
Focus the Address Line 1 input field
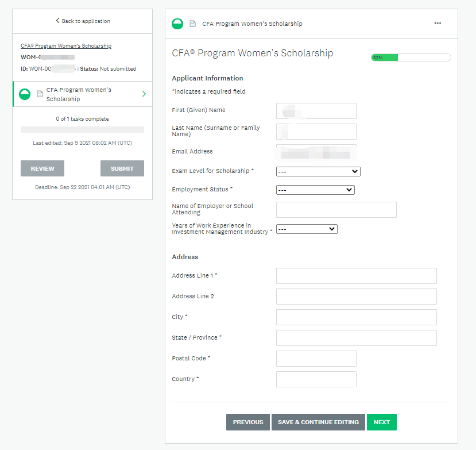click(x=356, y=276)
